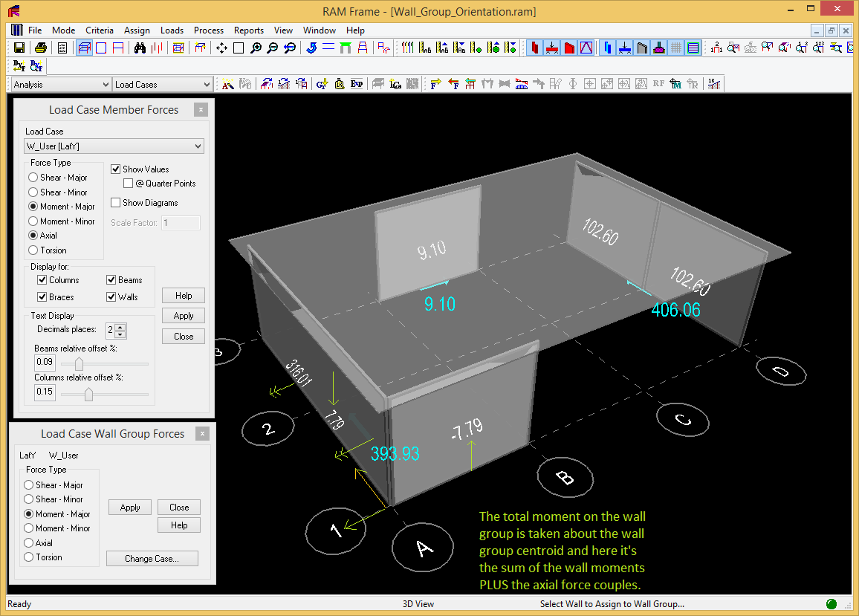
Task: Click the RF reaction forces icon
Action: 658,84
